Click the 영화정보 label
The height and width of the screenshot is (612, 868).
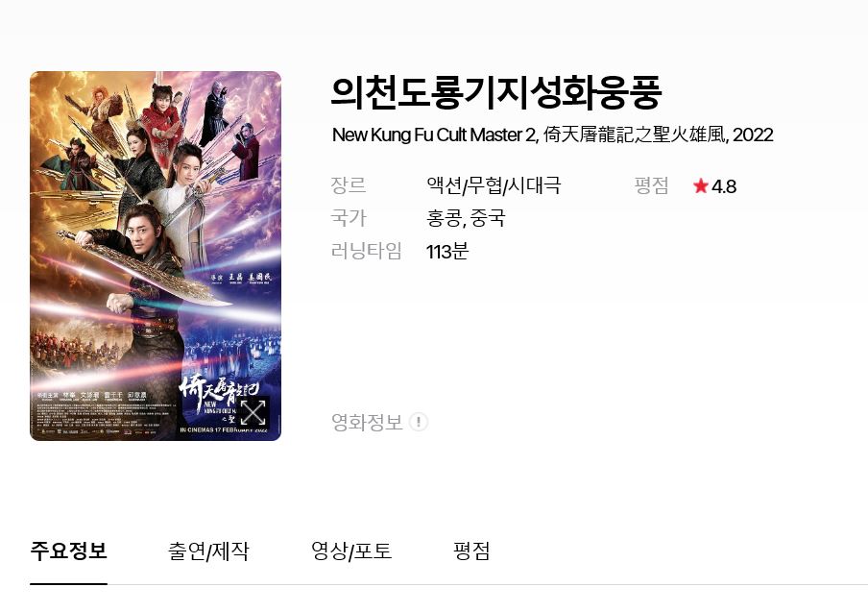367,422
